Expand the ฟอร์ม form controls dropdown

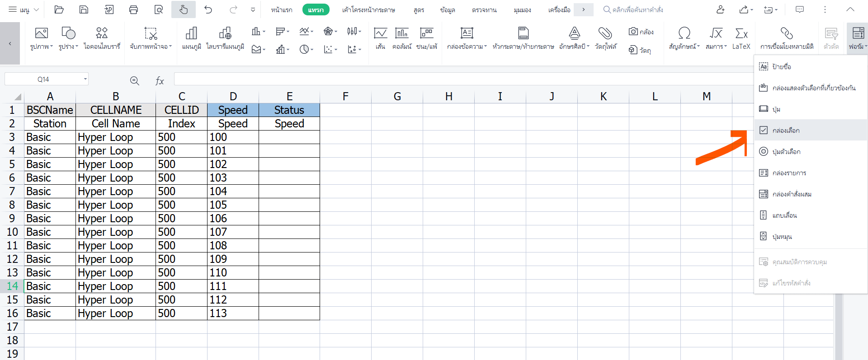tap(857, 38)
